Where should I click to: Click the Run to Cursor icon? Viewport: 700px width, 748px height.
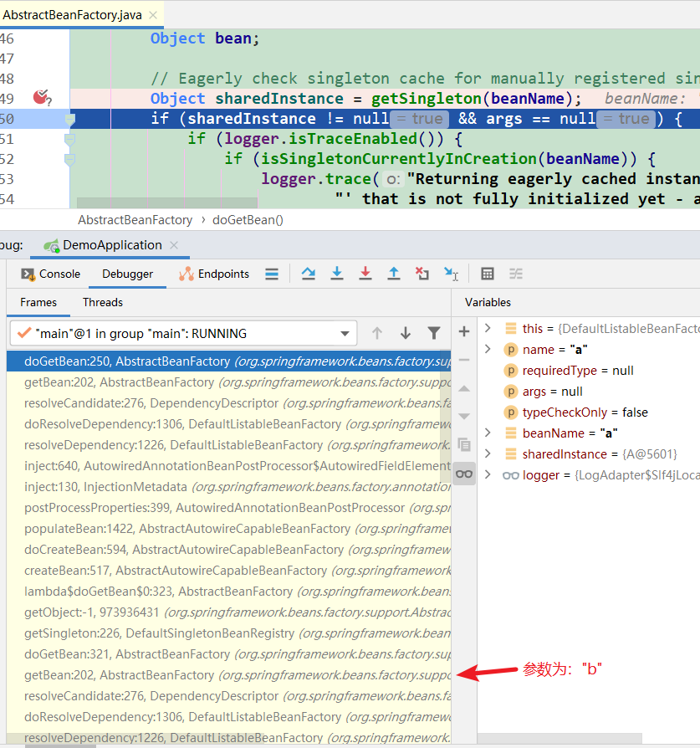(x=451, y=274)
